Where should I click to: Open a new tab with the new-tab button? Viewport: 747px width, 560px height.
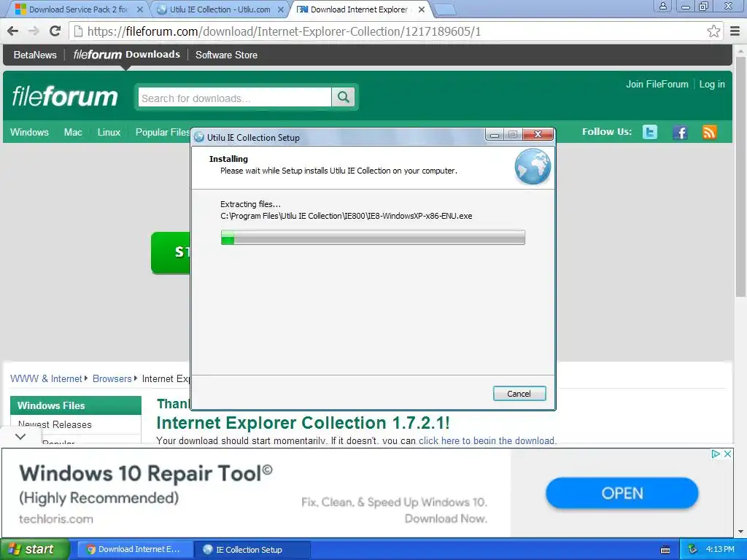coord(445,9)
